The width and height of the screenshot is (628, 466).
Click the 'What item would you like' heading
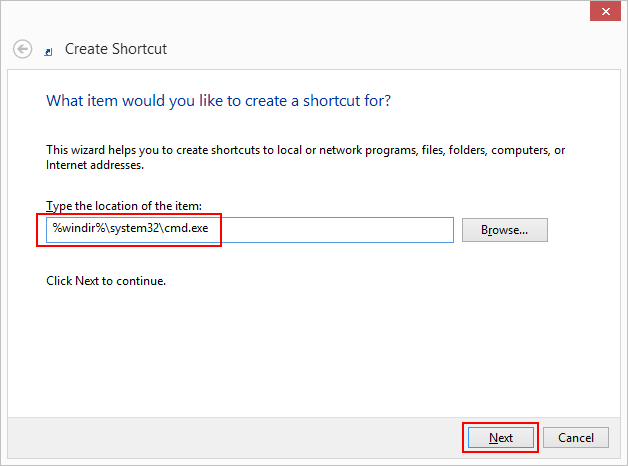(218, 101)
